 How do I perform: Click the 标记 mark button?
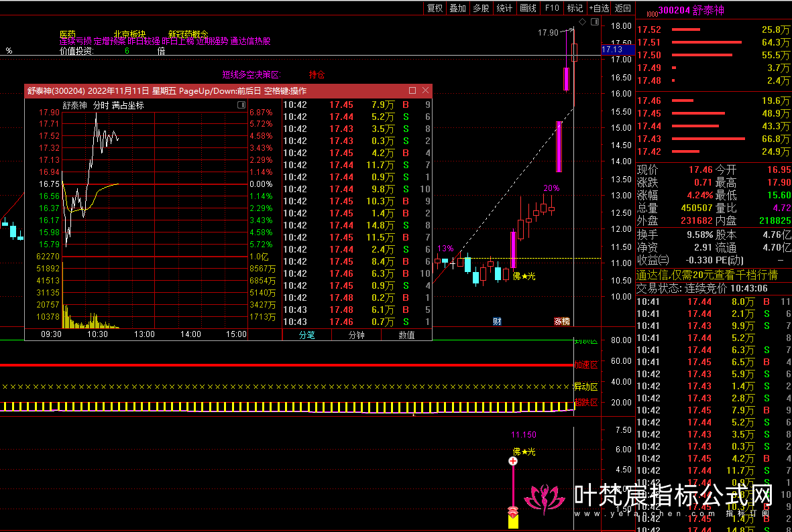pos(575,8)
